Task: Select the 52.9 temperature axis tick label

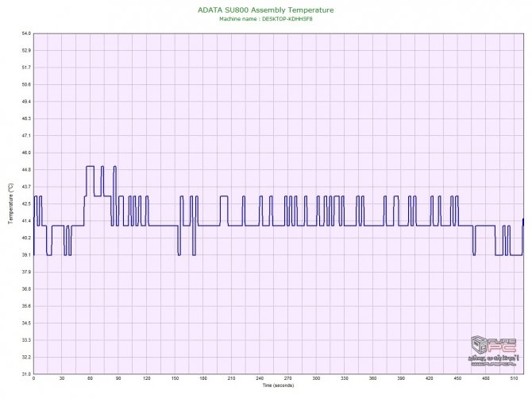Action: click(x=26, y=50)
